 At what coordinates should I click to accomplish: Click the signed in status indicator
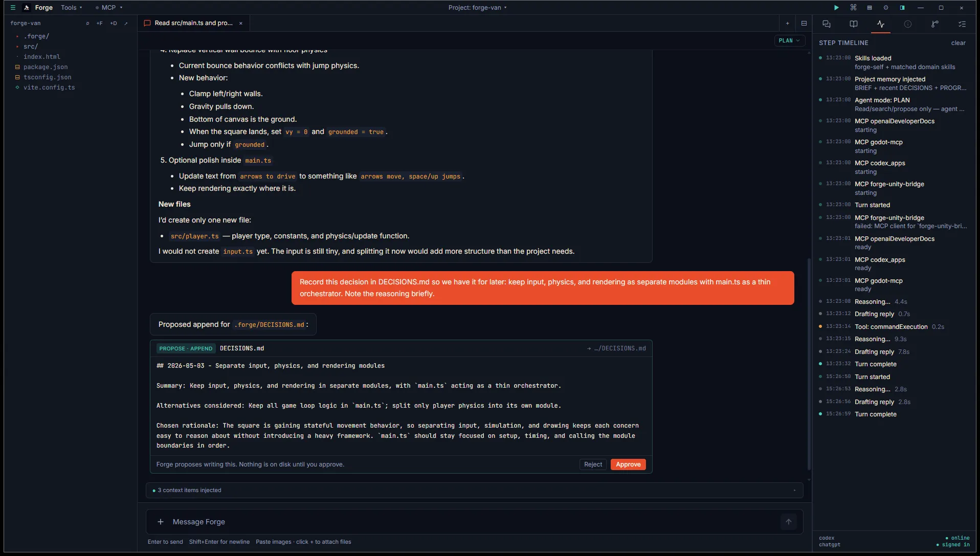pos(952,545)
